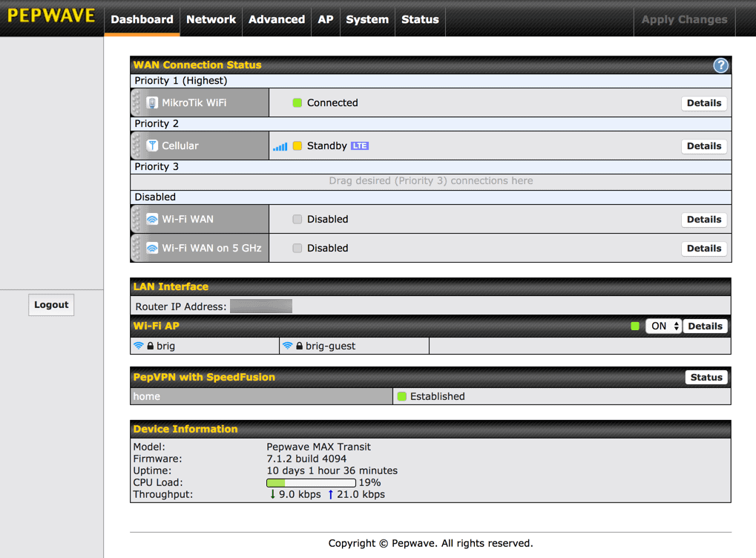The image size is (756, 558).
Task: Click the blurred Router IP Address field
Action: click(x=261, y=306)
